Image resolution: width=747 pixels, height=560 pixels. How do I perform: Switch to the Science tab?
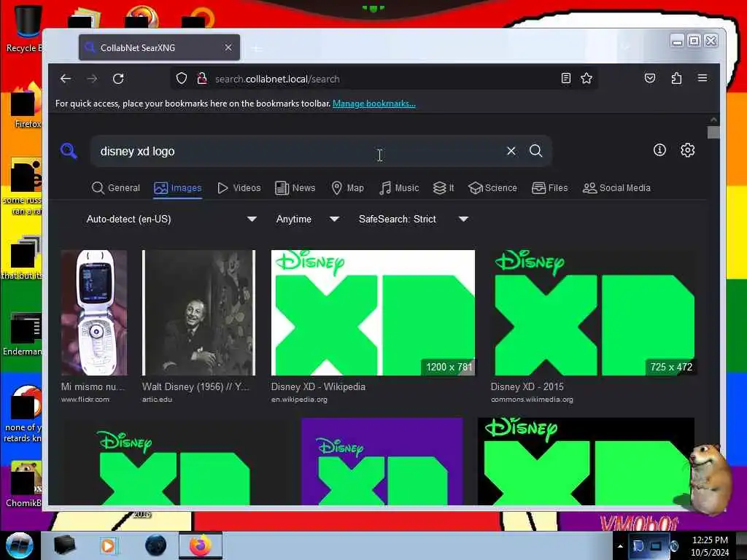point(492,187)
